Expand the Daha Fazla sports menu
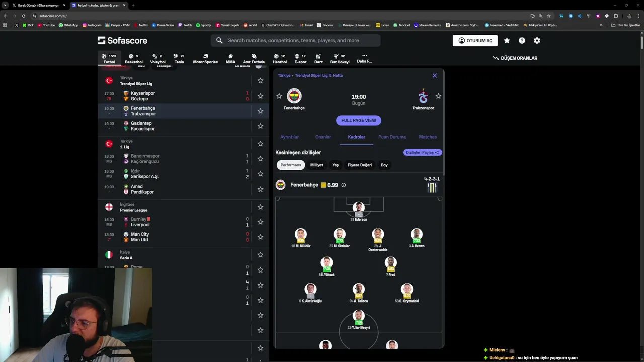 [x=364, y=58]
